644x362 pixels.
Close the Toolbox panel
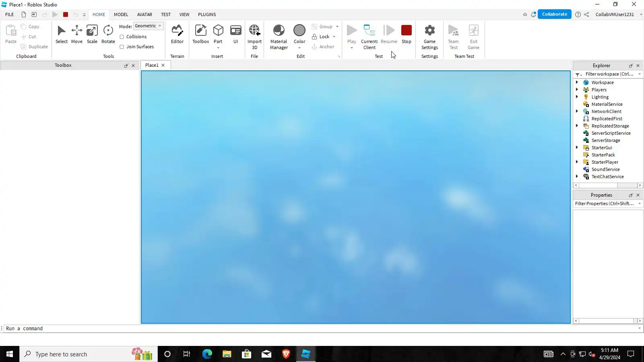pyautogui.click(x=133, y=66)
